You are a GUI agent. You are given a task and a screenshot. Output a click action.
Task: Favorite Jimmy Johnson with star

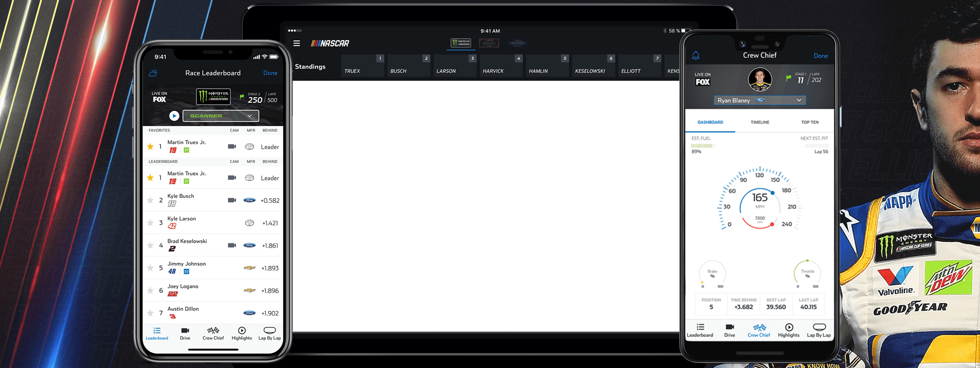click(150, 268)
